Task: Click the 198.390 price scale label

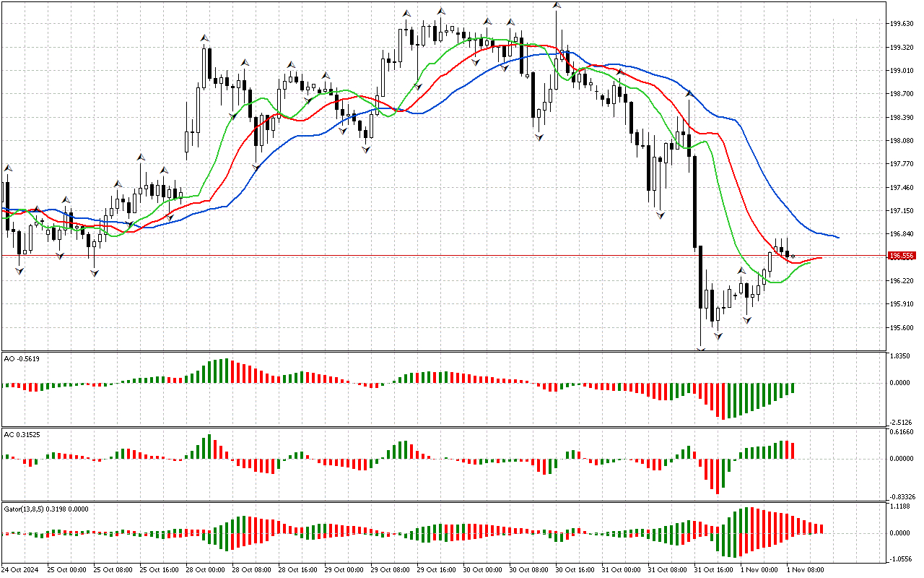Action: 902,118
